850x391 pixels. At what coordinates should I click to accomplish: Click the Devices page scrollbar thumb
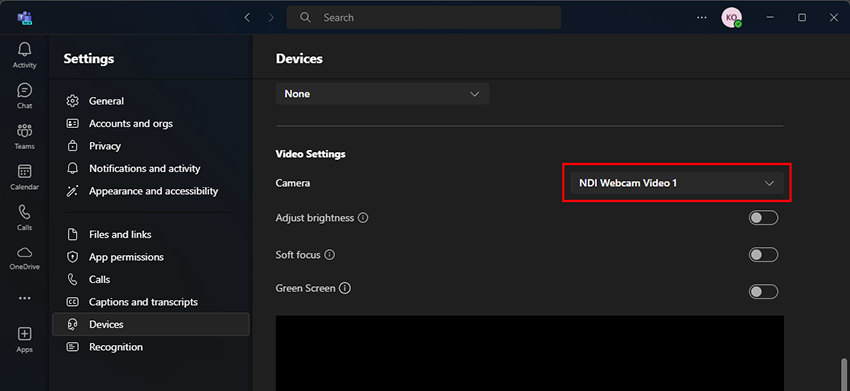pos(843,374)
